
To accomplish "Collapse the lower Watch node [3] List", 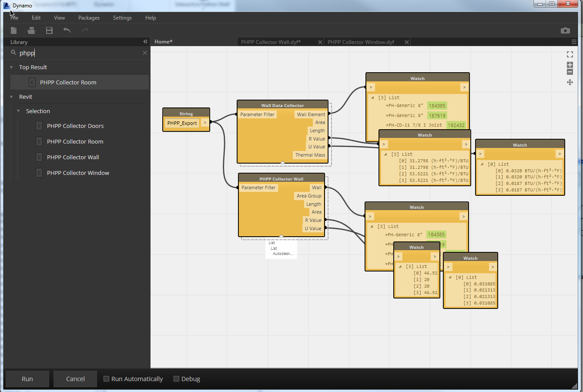I will pos(372,226).
